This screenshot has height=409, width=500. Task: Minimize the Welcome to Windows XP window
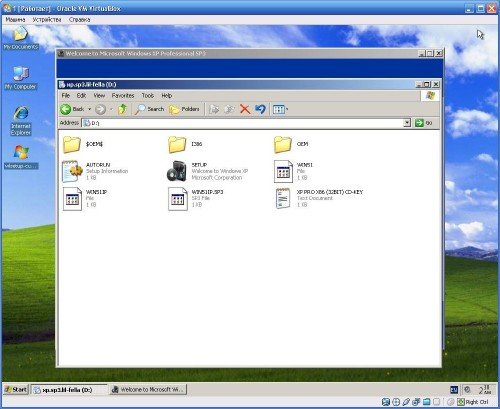click(422, 53)
